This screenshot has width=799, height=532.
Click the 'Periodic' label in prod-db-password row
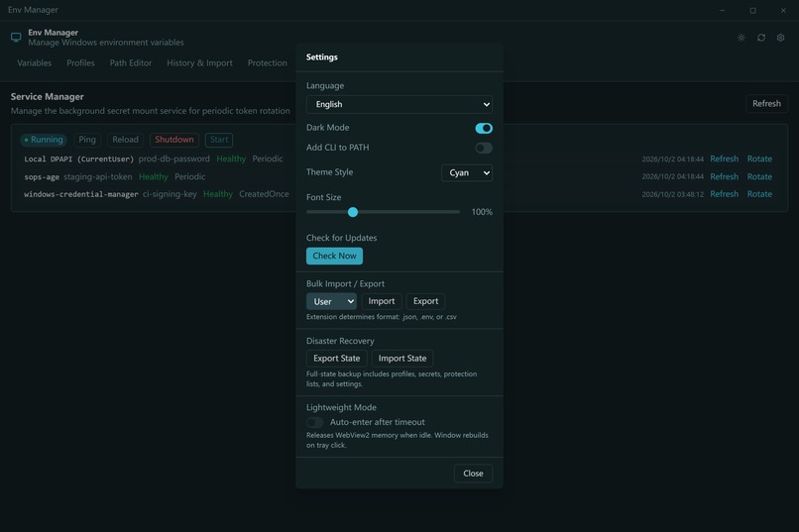(268, 159)
